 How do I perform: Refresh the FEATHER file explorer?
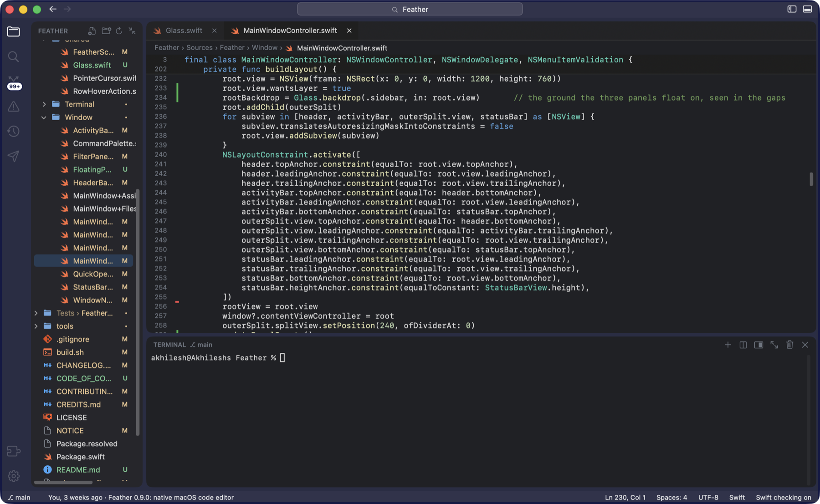[x=119, y=31]
